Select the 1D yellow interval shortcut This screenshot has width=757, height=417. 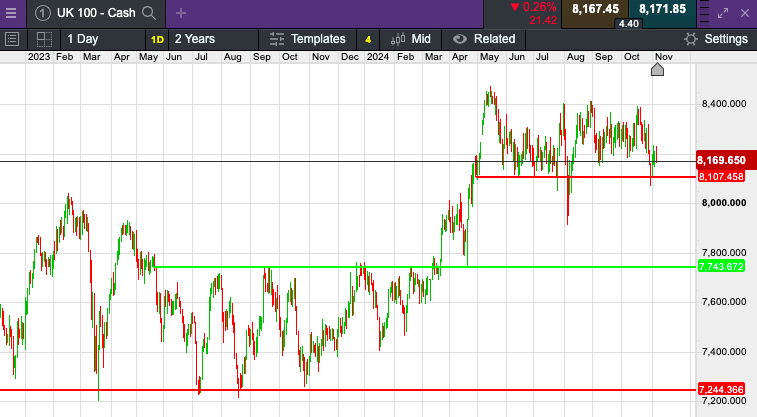(x=157, y=40)
